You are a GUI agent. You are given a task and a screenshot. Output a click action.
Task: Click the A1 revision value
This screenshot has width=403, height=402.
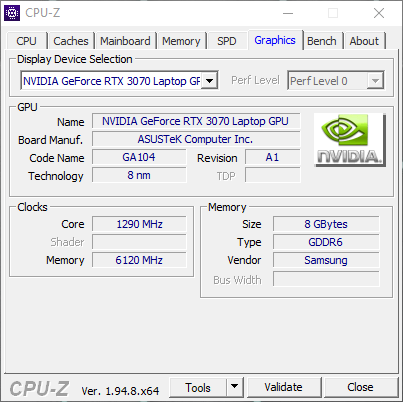(273, 157)
